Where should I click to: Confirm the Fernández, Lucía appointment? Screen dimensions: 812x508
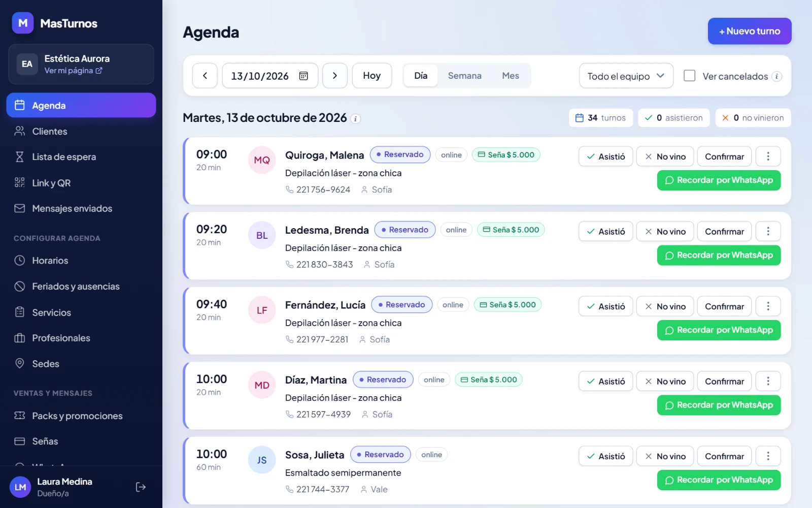[x=725, y=306]
